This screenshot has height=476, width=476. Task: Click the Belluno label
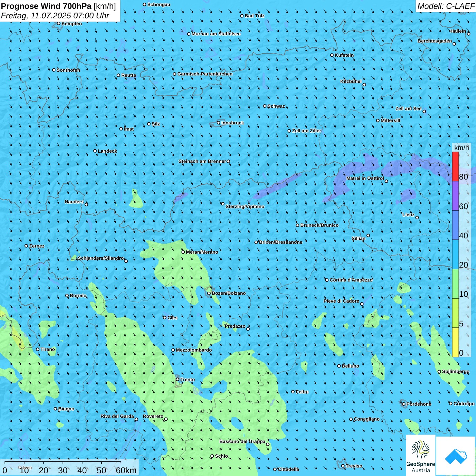(350, 366)
